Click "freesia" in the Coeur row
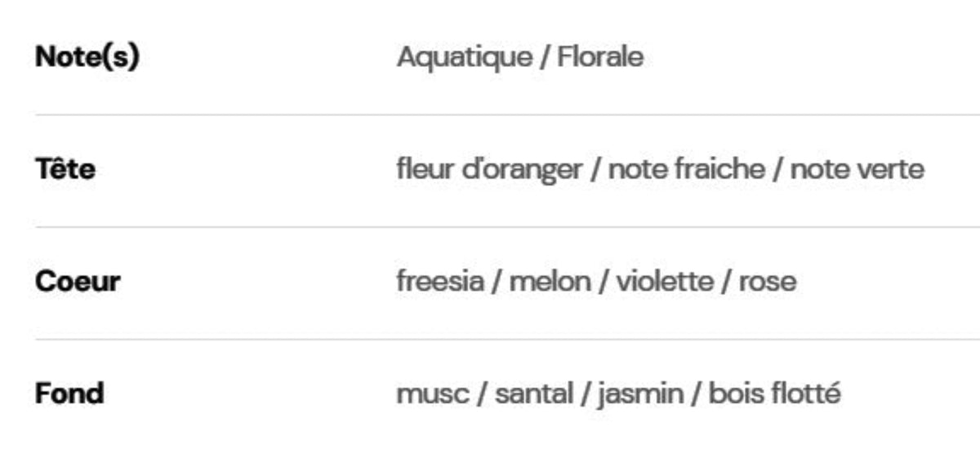This screenshot has height=473, width=980. tap(439, 282)
